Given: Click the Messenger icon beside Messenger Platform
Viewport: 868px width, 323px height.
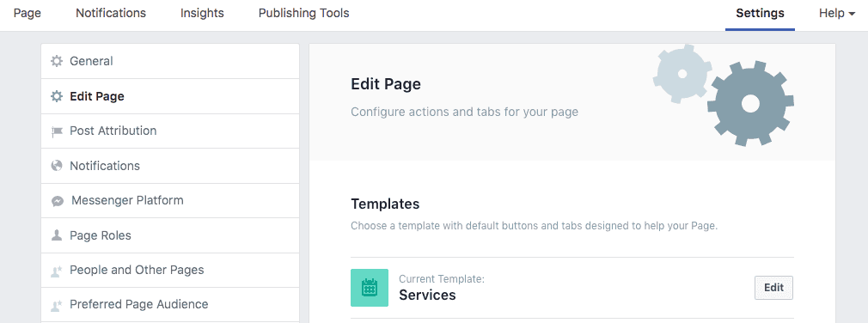Looking at the screenshot, I should tap(57, 201).
